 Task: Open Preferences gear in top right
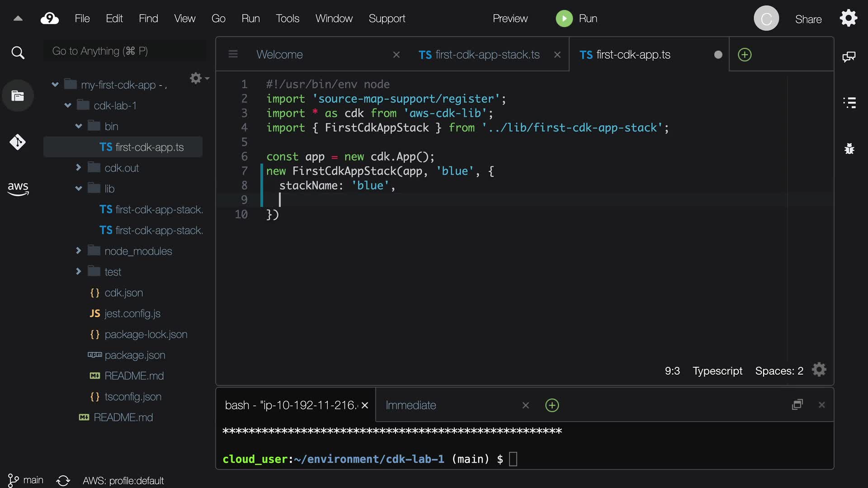[848, 19]
